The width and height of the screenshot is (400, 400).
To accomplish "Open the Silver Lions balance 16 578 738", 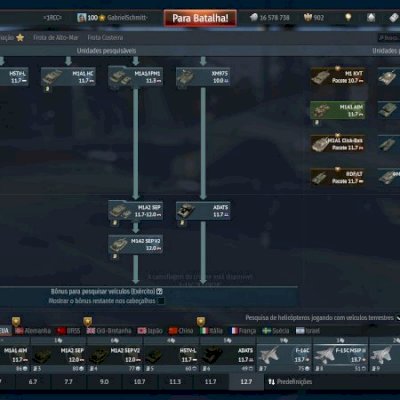I will coord(270,17).
